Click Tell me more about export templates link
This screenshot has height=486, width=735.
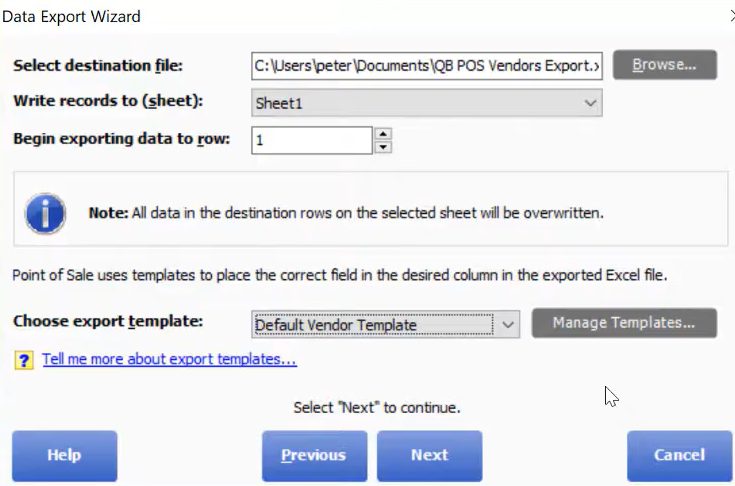tap(169, 359)
